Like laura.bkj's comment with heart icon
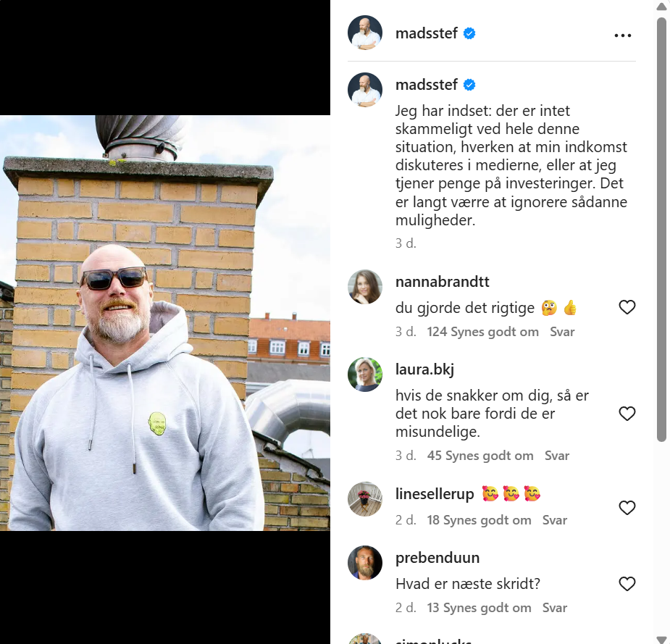 point(627,413)
